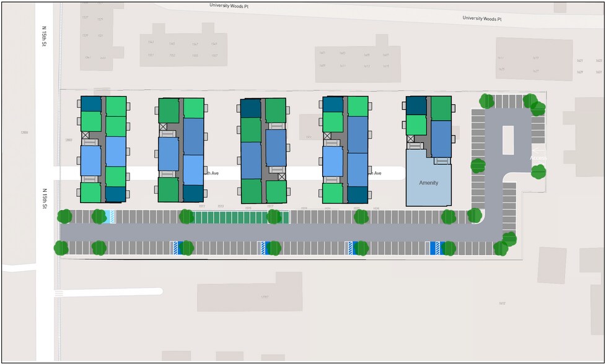Select the tree at upper parking row's west end

pos(64,216)
